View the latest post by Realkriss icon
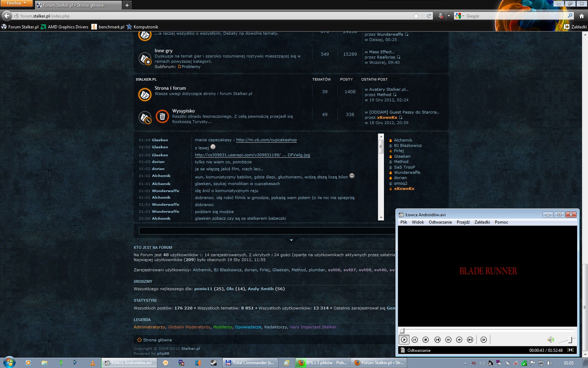Image resolution: width=588 pixels, height=368 pixels. 398,57
